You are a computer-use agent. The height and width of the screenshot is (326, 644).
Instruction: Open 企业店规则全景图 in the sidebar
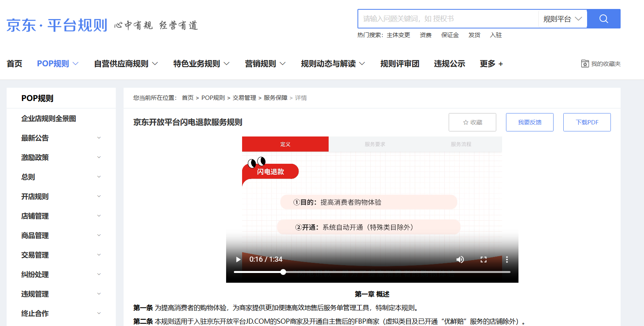coord(49,118)
